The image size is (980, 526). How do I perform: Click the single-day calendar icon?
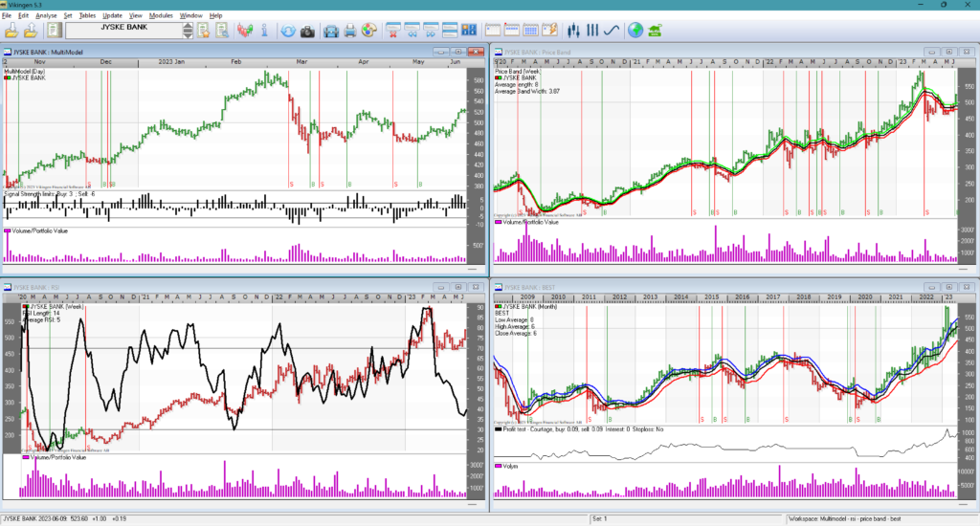click(x=493, y=30)
